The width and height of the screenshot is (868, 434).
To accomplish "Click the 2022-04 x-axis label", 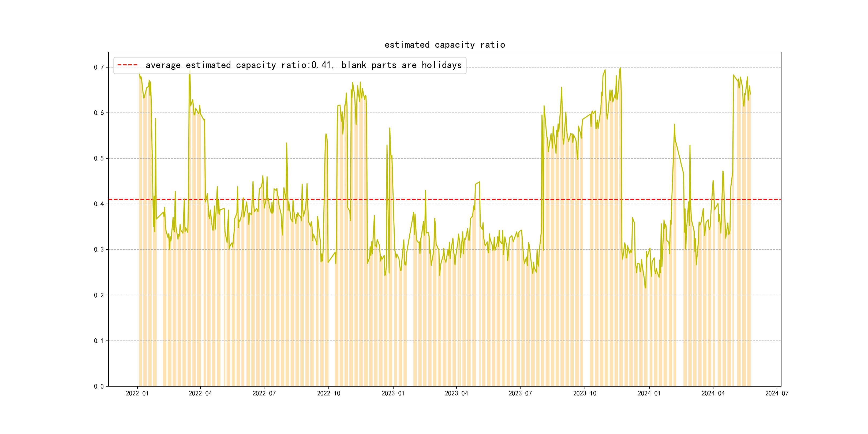I will tap(200, 393).
